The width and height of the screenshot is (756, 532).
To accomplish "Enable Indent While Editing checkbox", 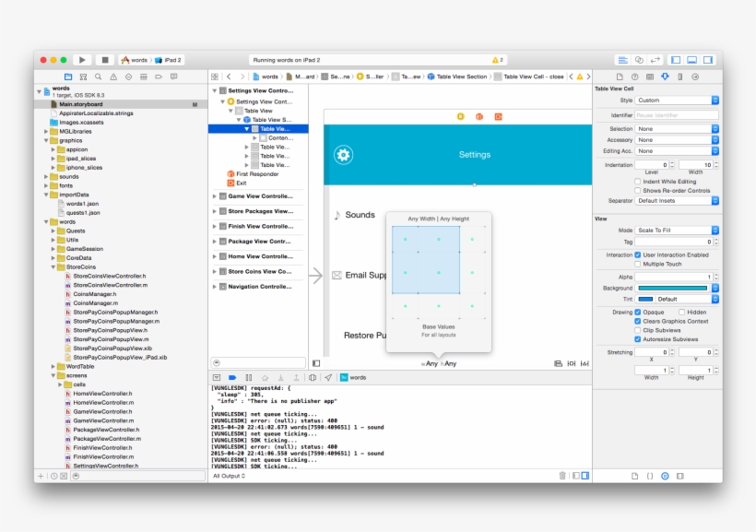I will pyautogui.click(x=638, y=182).
